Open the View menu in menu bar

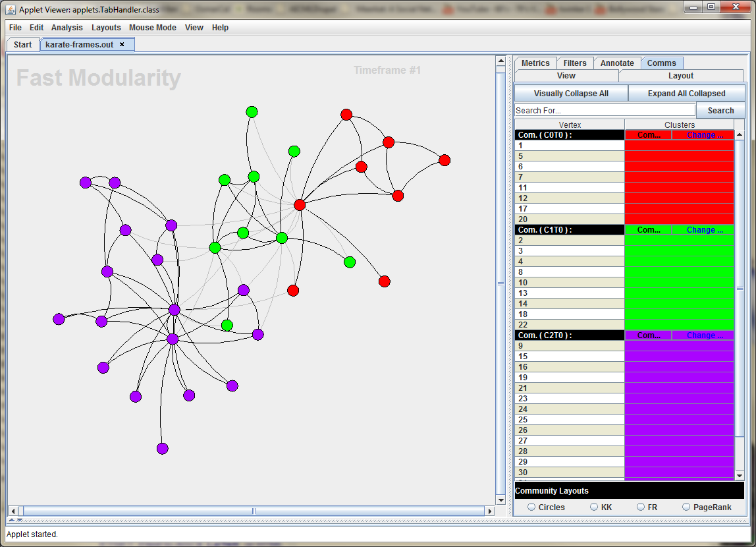coord(194,28)
